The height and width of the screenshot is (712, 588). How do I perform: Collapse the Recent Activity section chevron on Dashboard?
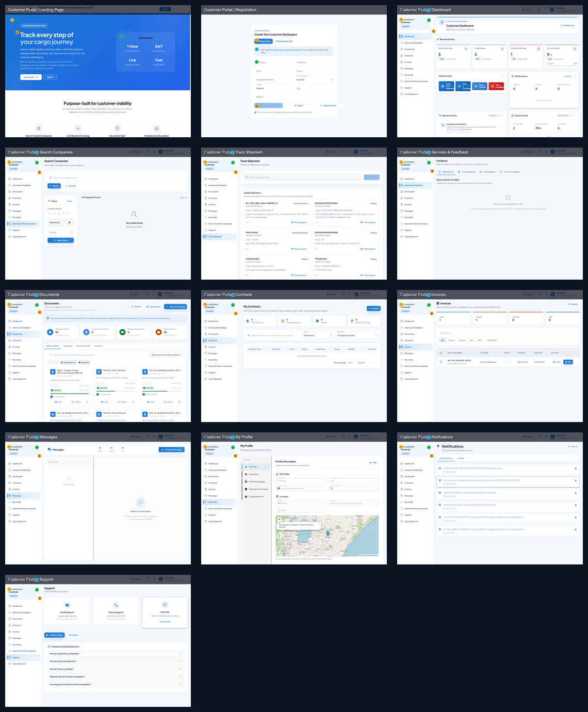tap(577, 39)
